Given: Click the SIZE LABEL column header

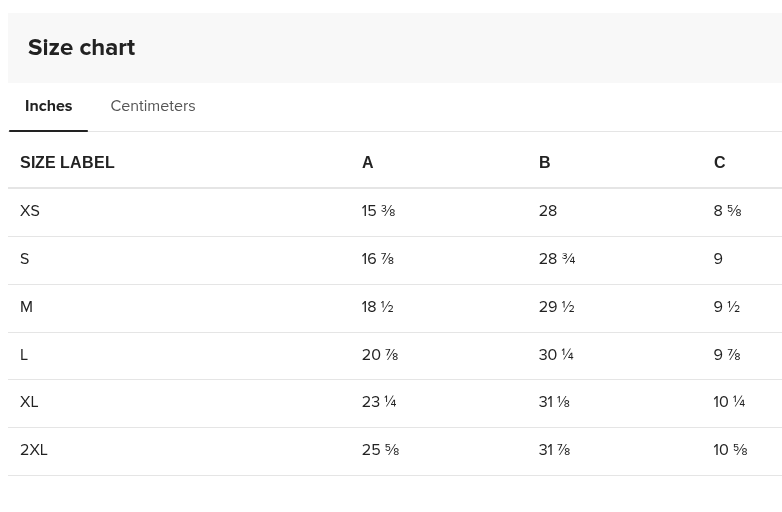Looking at the screenshot, I should [x=67, y=162].
